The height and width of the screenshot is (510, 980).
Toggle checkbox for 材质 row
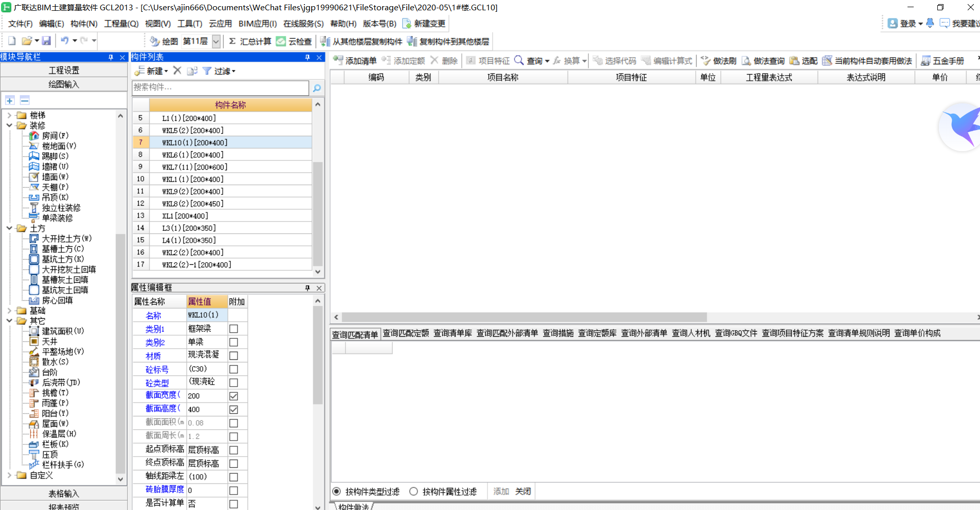pos(233,356)
